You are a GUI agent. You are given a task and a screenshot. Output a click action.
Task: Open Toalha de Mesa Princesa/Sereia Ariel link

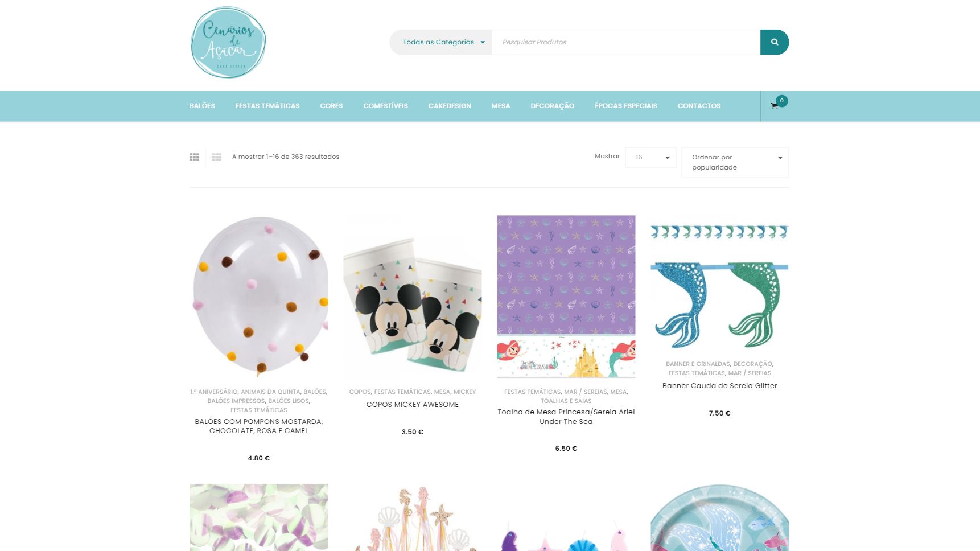(x=566, y=417)
